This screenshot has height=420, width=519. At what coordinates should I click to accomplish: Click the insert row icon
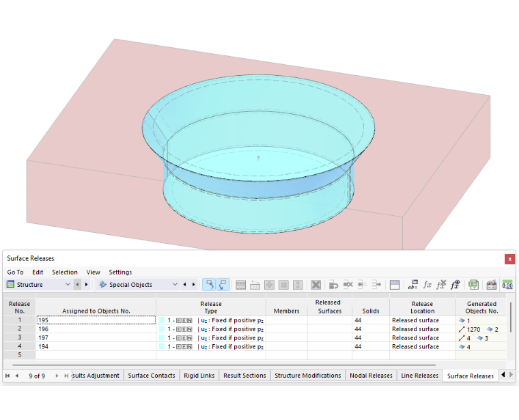tap(255, 285)
